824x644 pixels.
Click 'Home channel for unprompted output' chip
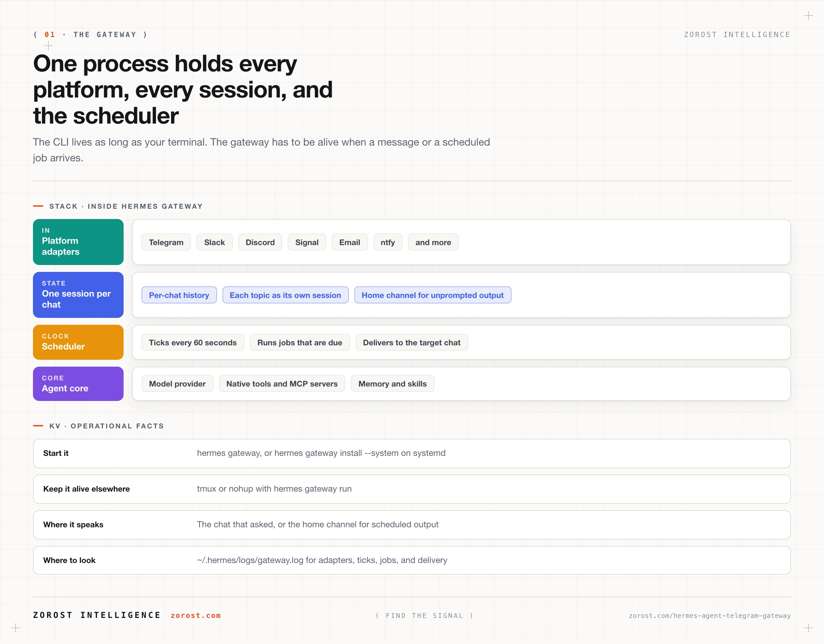[432, 295]
